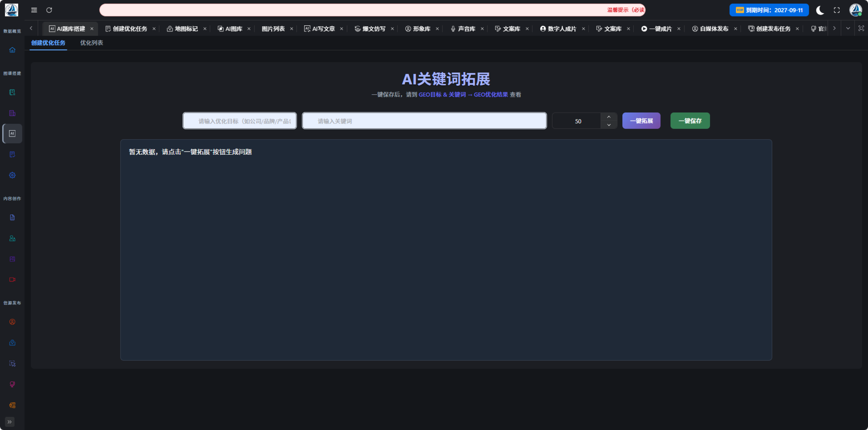Increase the count with the up stepper arrow

tap(609, 117)
